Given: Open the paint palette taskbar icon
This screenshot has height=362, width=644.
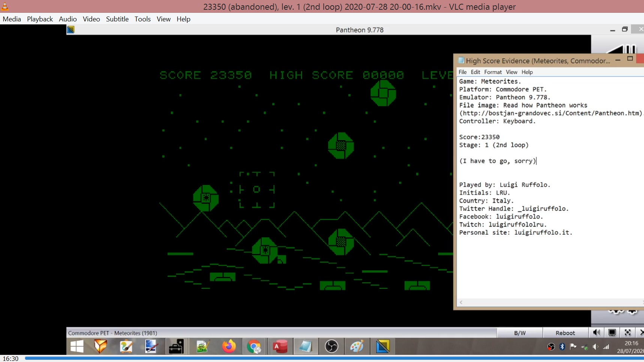Looking at the screenshot, I should (x=357, y=346).
